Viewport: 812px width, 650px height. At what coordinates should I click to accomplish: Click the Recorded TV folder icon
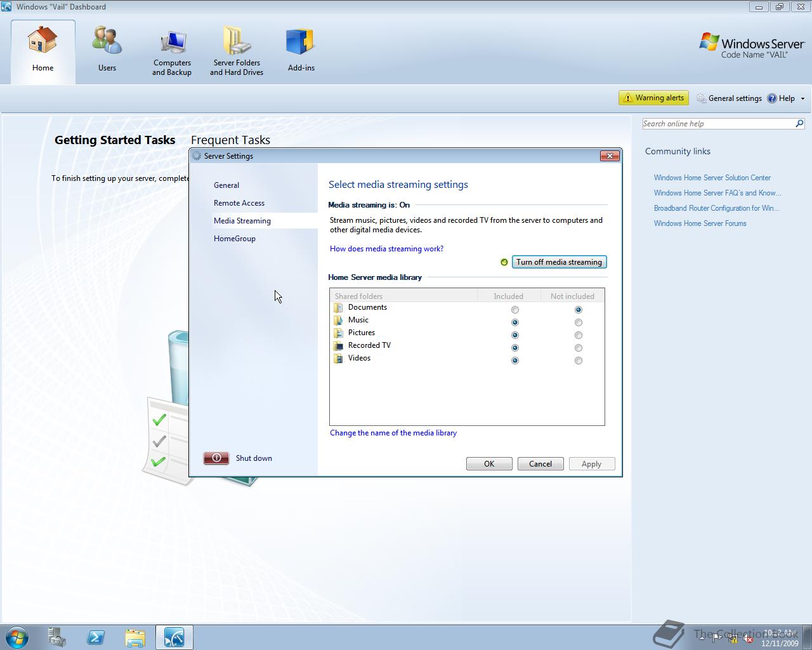[338, 346]
